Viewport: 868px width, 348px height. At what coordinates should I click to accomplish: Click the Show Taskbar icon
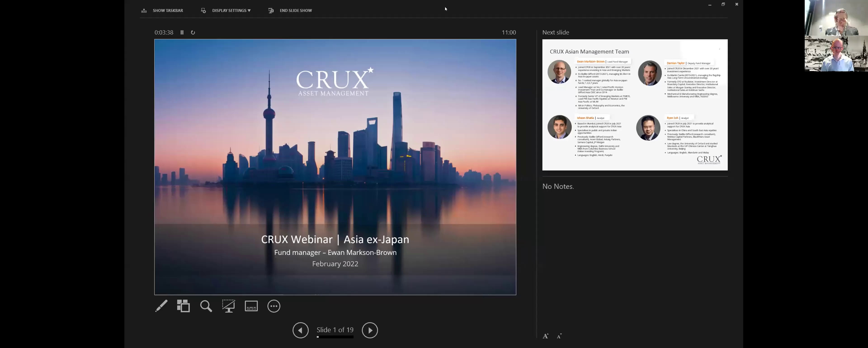[144, 11]
